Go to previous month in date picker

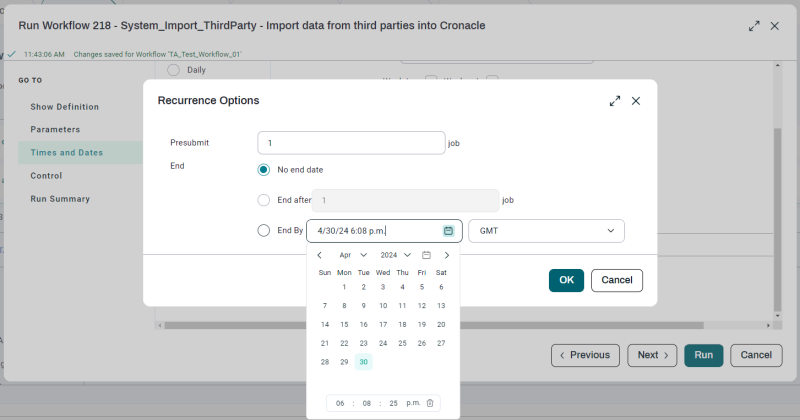pos(319,255)
